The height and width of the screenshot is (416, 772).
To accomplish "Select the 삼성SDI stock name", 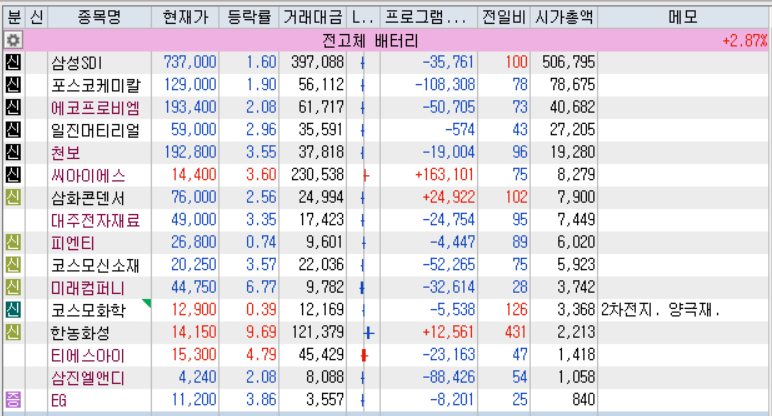I will (76, 63).
